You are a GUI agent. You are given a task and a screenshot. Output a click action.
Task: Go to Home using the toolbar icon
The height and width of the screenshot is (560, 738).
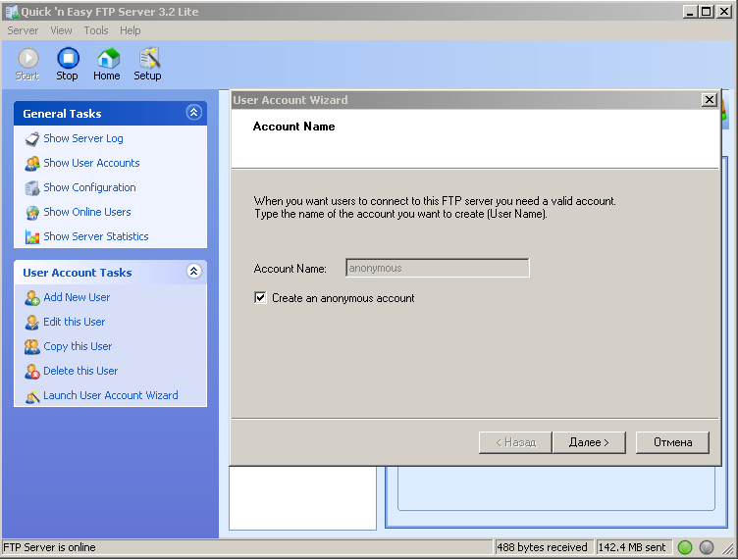(108, 58)
